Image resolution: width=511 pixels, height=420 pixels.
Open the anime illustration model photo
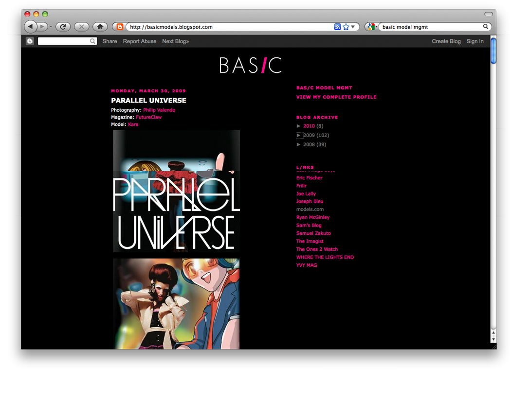tap(176, 304)
